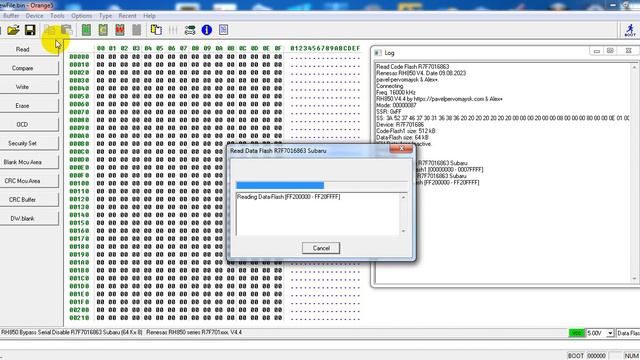Screen dimensions: 640x360
Task: Open the Type menu
Action: coord(105,16)
